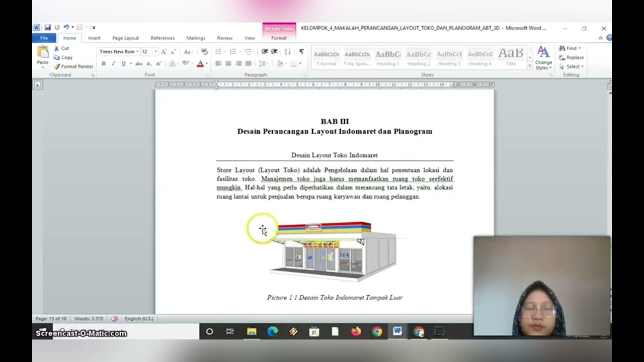644x362 pixels.
Task: Apply the Title style
Action: 511,58
